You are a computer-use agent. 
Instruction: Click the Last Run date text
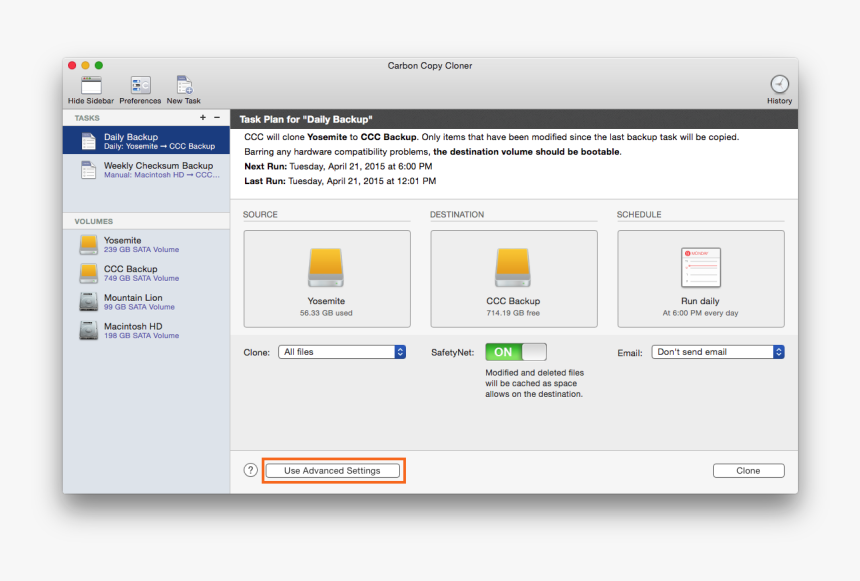point(362,181)
